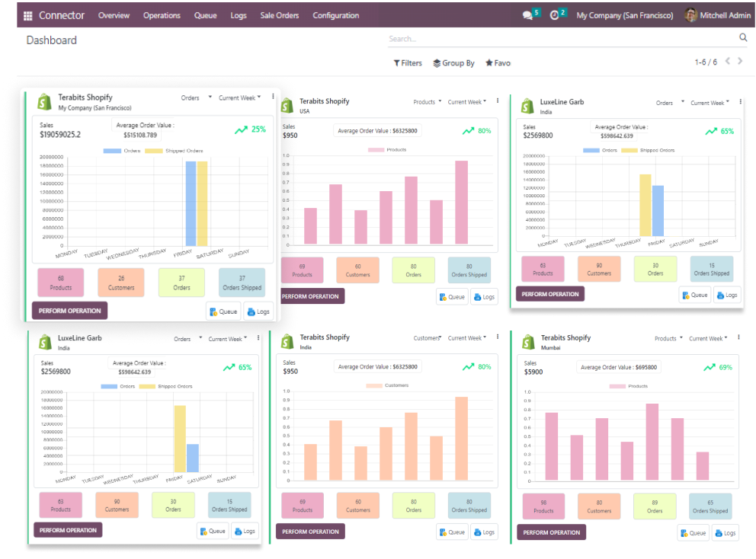Go to the next page arrow
This screenshot has width=756, height=559.
point(740,61)
